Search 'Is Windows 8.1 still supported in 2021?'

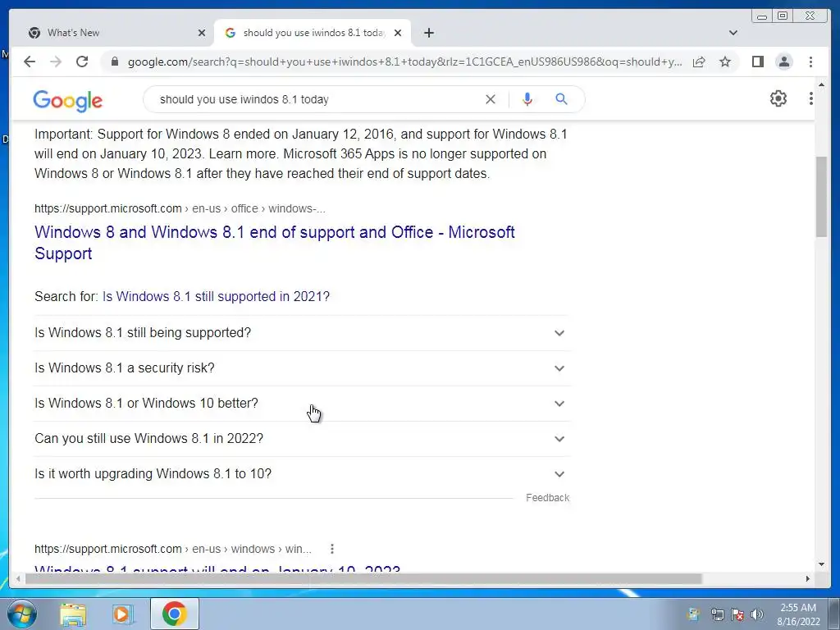pos(216,296)
